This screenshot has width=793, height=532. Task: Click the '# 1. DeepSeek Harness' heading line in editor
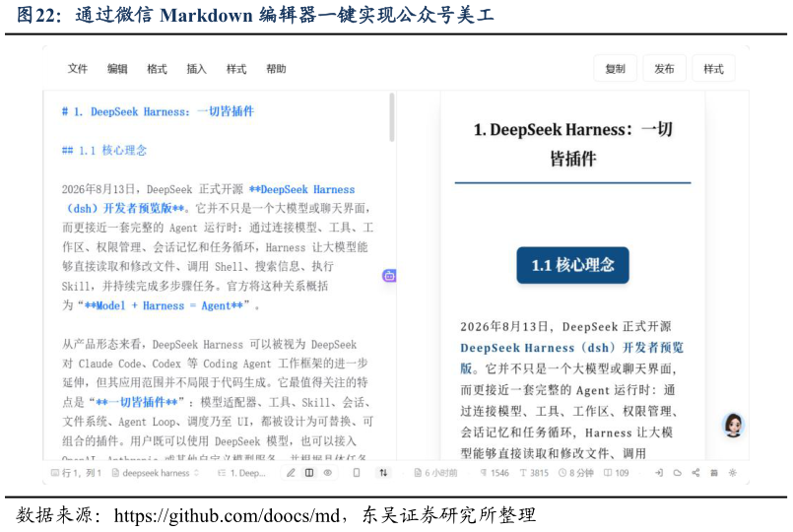(x=158, y=111)
